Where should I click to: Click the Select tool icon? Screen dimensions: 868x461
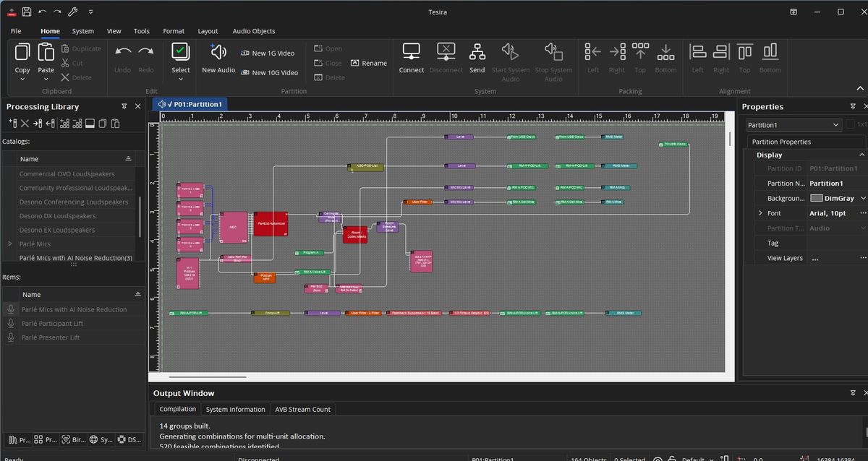click(x=181, y=52)
